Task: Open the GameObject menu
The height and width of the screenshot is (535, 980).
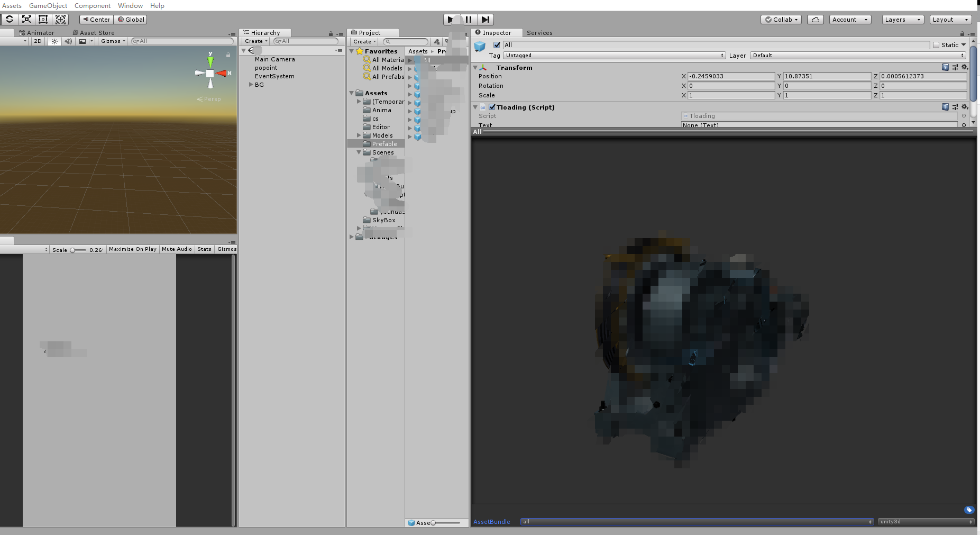Action: coord(48,6)
